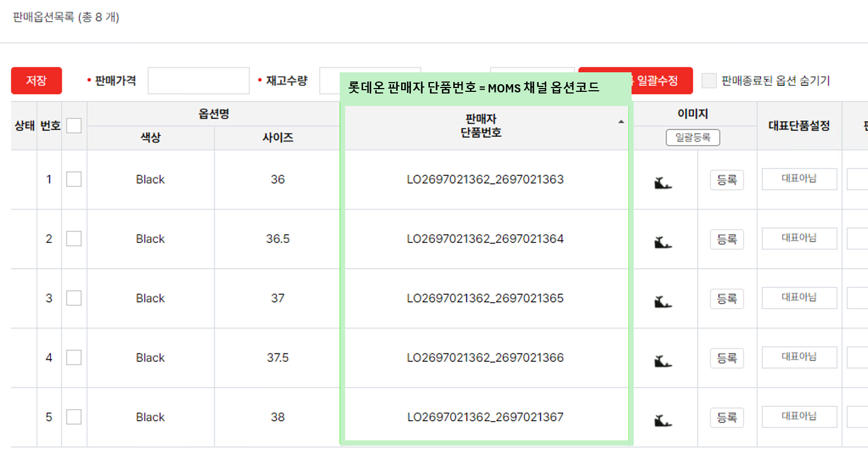Screen dimensions: 868x450
Task: Click Black color cell in row 3
Action: [151, 298]
